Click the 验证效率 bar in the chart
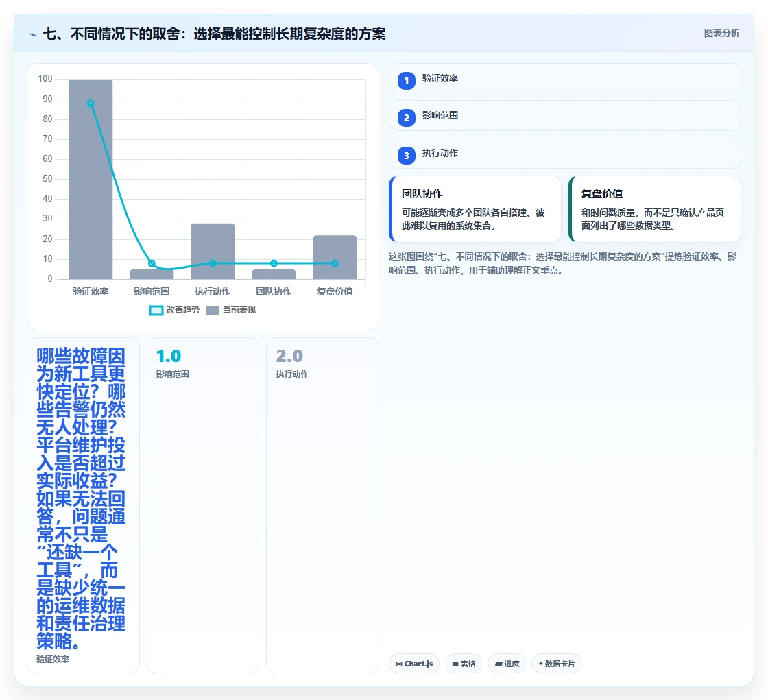This screenshot has height=700, width=768. (91, 180)
